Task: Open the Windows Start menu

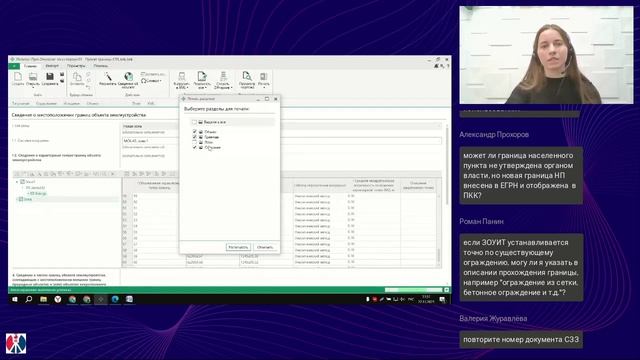Action: [15, 299]
